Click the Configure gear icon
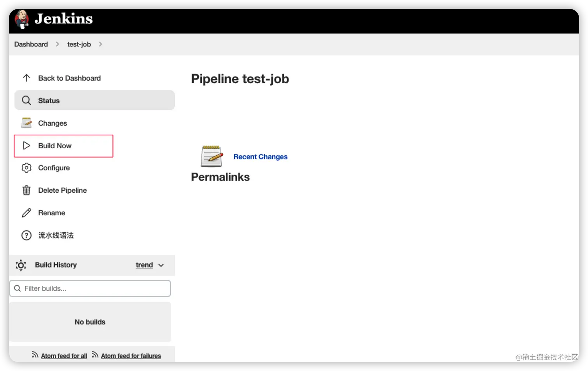 [x=26, y=168]
